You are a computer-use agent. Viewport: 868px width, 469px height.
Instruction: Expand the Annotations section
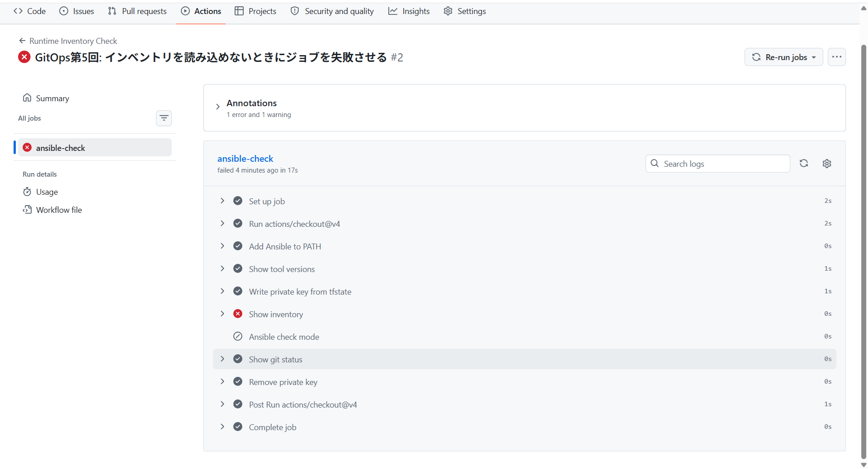tap(218, 107)
